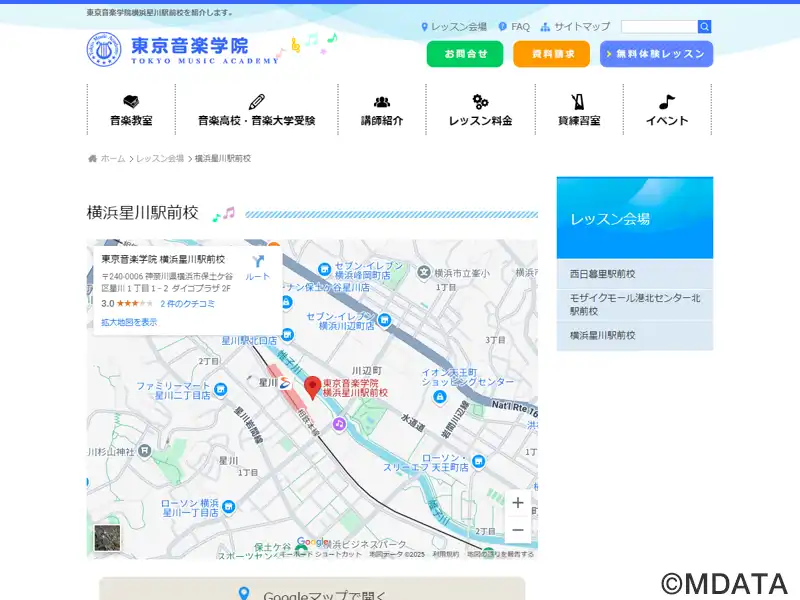This screenshot has width=800, height=600.
Task: Open 利用規約 link on map footer
Action: 445,554
